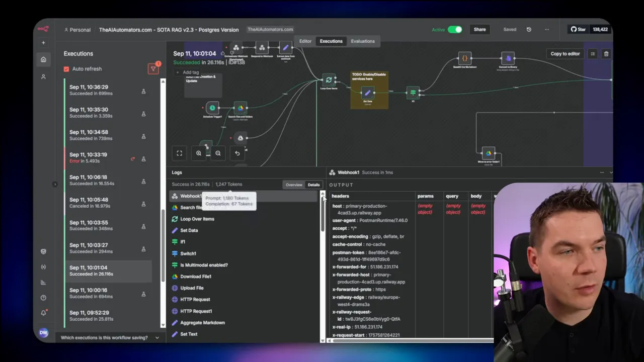Viewport: 644px width, 362px height.
Task: Uncheck the Auto refresh checkbox
Action: coord(66,69)
